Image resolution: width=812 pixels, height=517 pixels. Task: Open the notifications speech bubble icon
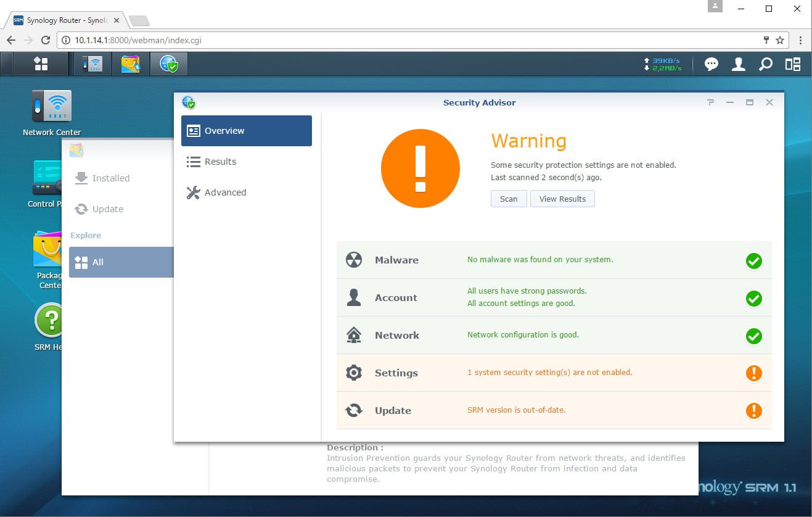712,64
